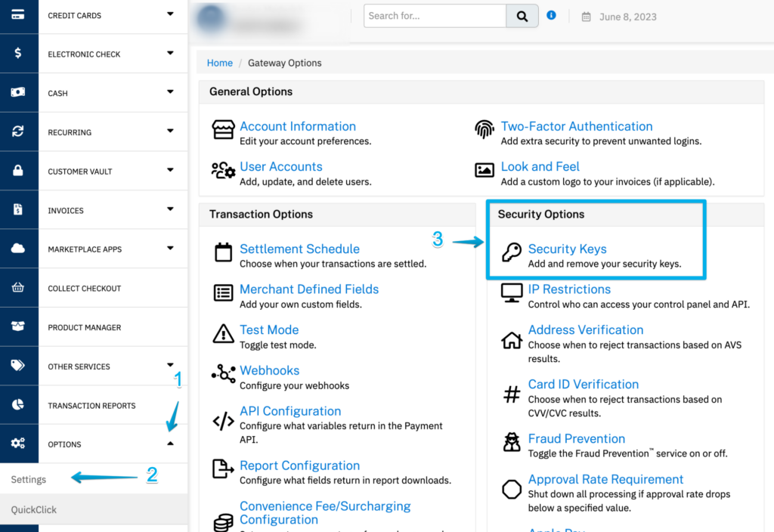The image size is (774, 532).
Task: Click the Search for input field
Action: coord(435,16)
